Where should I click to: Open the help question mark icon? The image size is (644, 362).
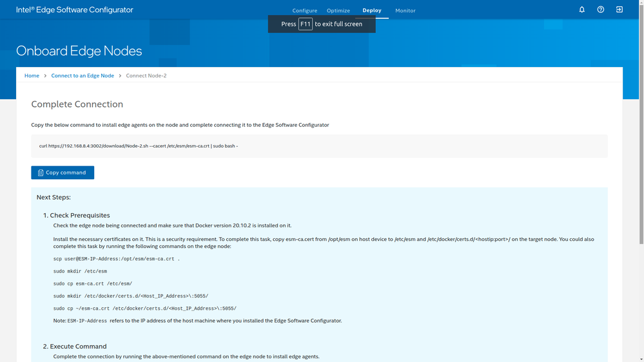click(600, 10)
